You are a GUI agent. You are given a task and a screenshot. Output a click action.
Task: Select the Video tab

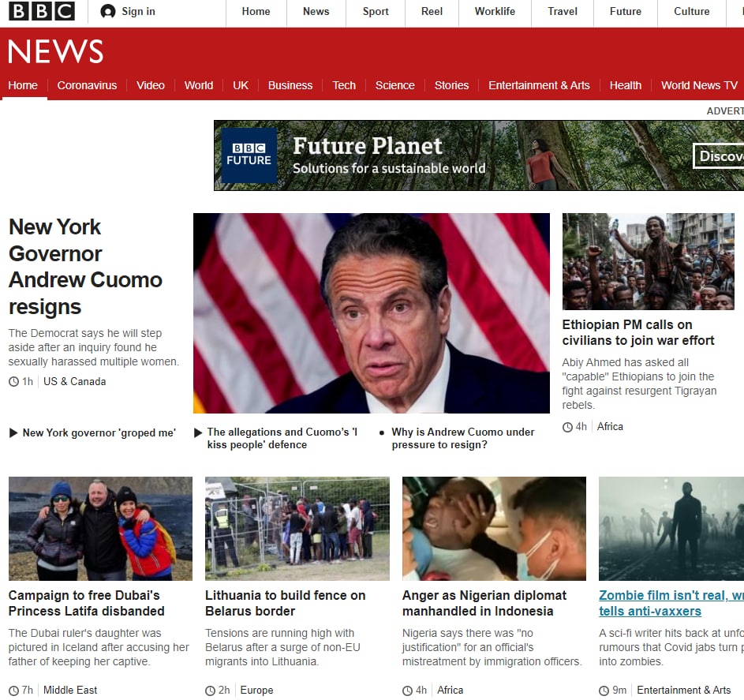point(151,85)
